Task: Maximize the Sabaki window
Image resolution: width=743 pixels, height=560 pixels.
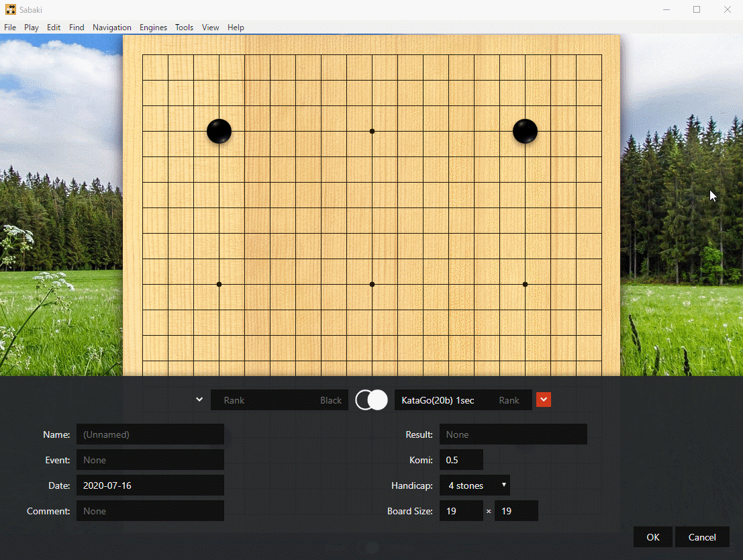Action: point(697,9)
